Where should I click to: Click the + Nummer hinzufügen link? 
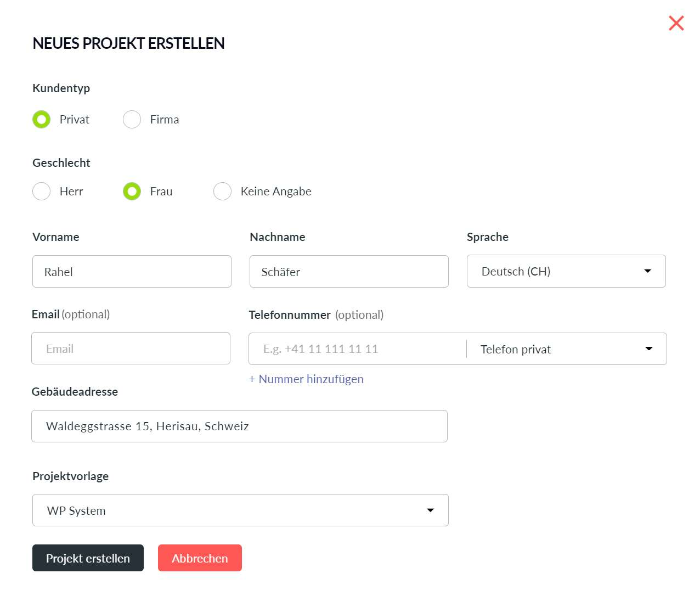click(x=306, y=379)
